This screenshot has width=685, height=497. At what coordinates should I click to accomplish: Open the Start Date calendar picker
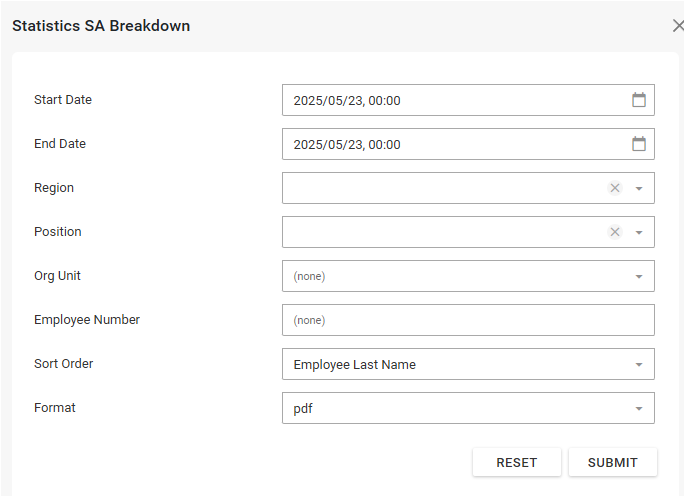point(639,100)
